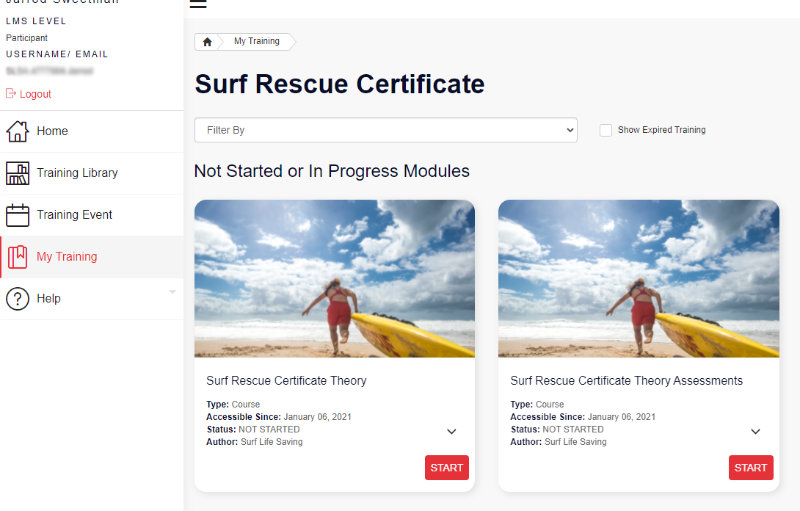Screen dimensions: 800x511
Task: Open the Filter By dropdown
Action: (x=386, y=130)
